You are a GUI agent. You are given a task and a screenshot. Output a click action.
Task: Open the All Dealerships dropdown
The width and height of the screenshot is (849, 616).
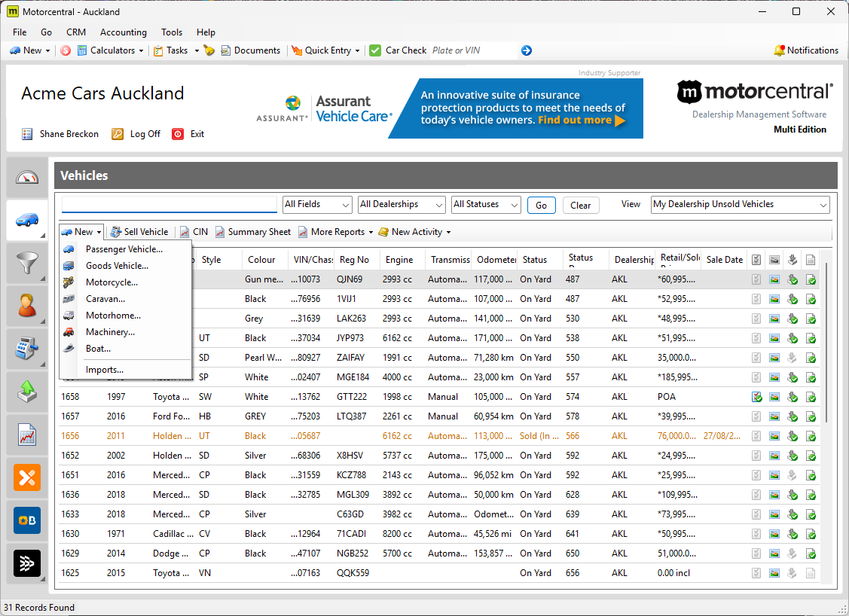(x=402, y=205)
